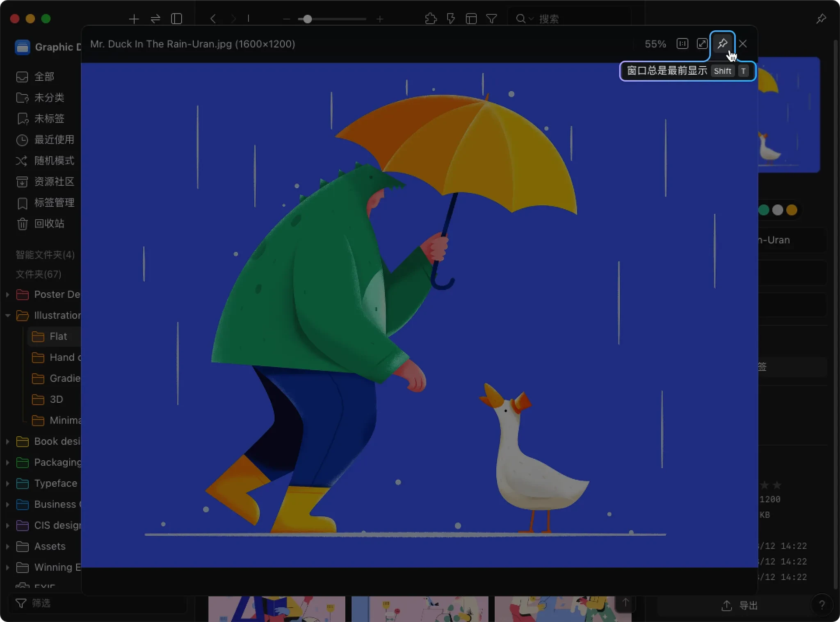Click the inspector preview thumbnail with umbrella
The width and height of the screenshot is (840, 622).
[789, 115]
